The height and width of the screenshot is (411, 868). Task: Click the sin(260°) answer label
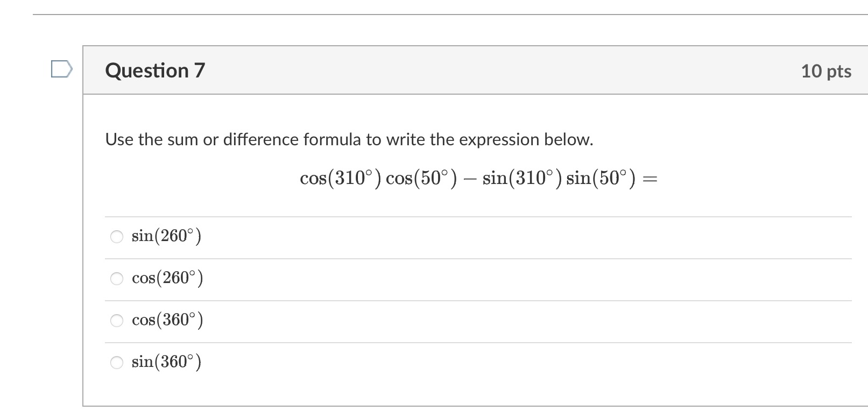[x=167, y=236]
